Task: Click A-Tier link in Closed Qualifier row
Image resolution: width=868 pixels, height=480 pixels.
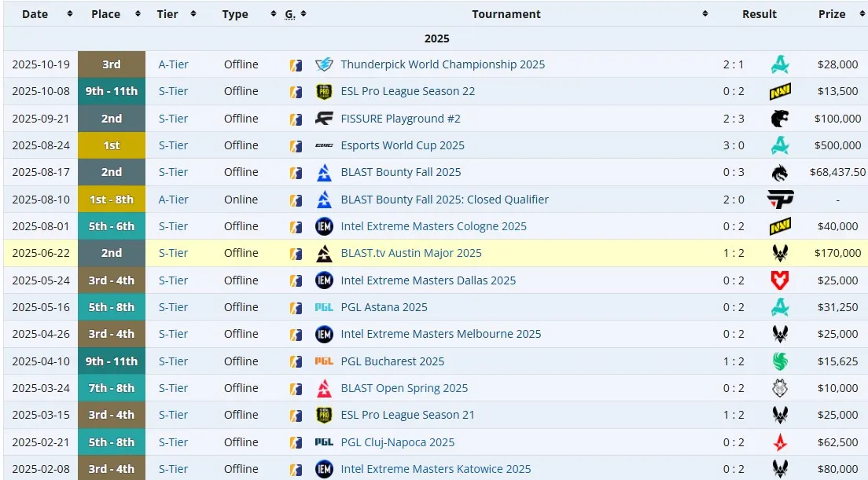Action: [x=173, y=200]
